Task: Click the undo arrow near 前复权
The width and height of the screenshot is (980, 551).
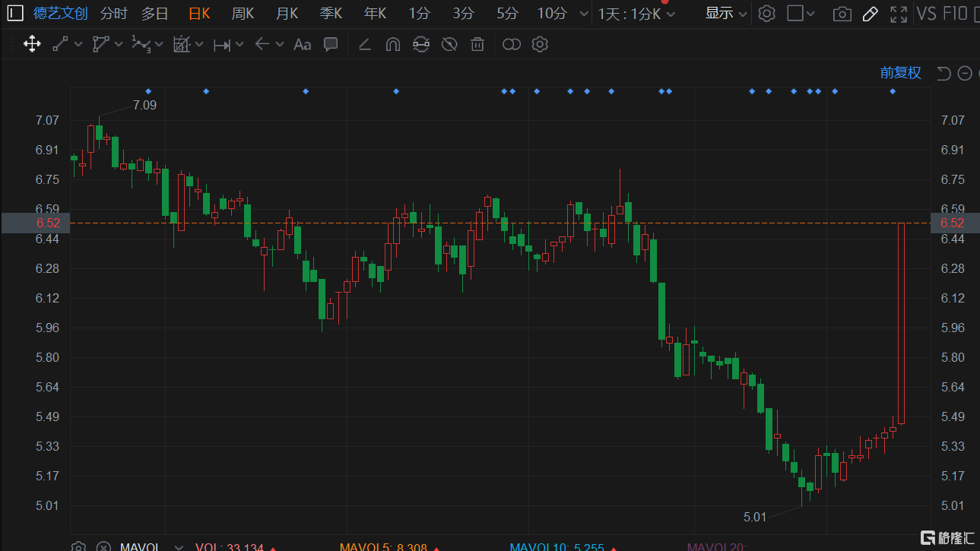Action: [944, 73]
